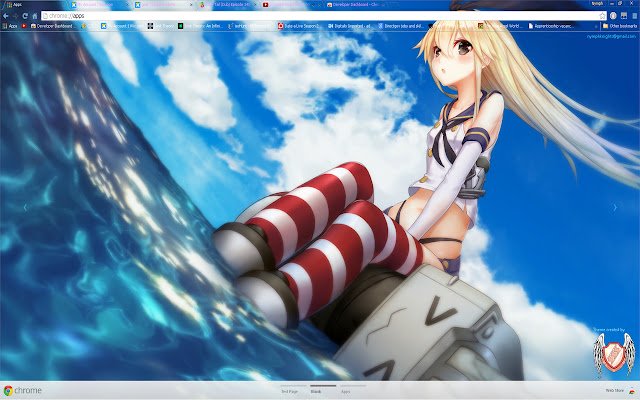This screenshot has height=400, width=640.
Task: Open the Apprenticeship vacancies bookmark
Action: pos(551,26)
